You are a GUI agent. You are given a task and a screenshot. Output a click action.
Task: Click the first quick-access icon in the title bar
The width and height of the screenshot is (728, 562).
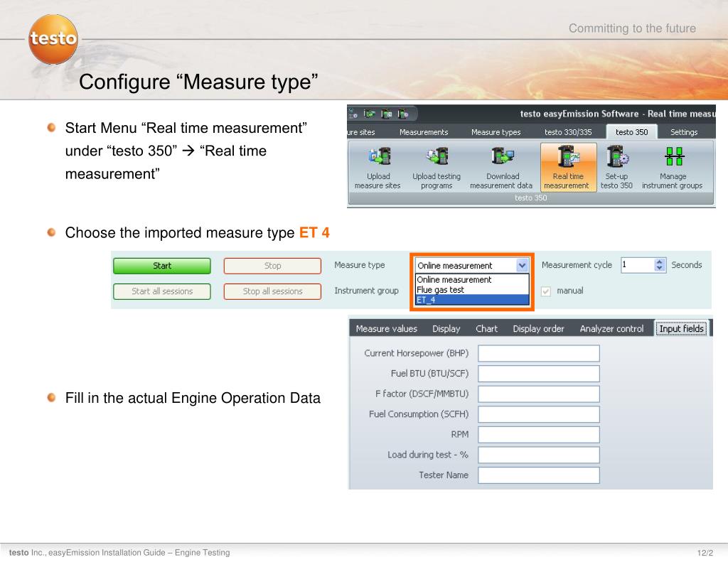(353, 114)
